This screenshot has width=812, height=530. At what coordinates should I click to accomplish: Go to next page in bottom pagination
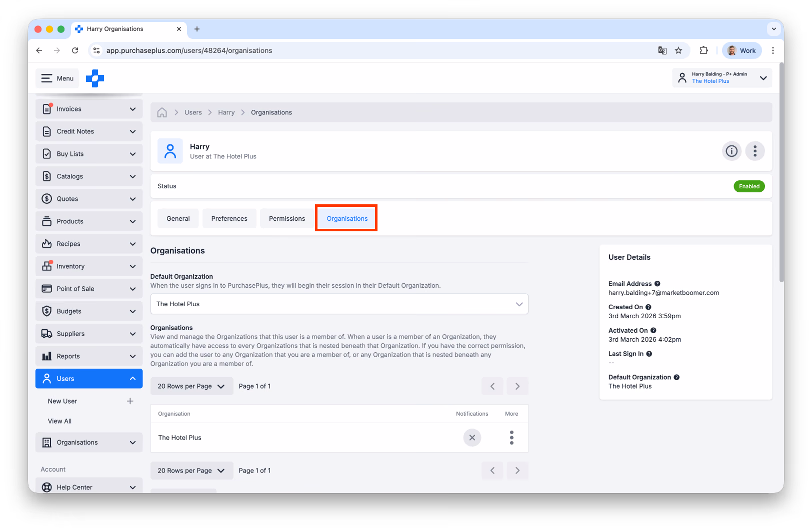(x=517, y=471)
